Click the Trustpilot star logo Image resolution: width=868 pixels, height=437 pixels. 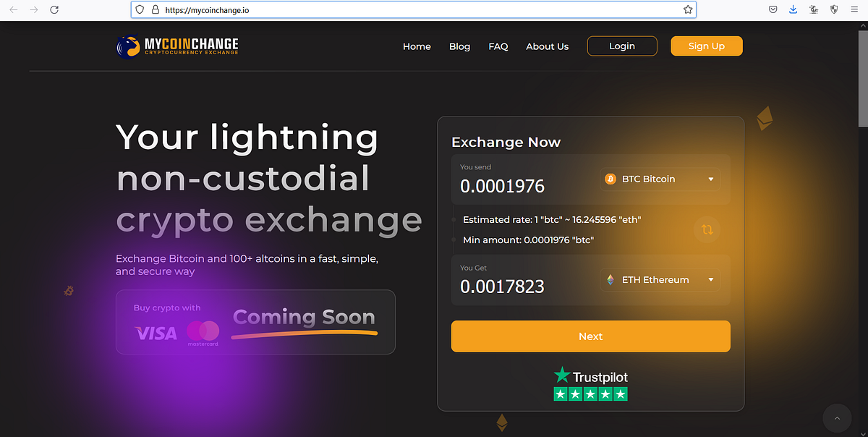coord(561,375)
